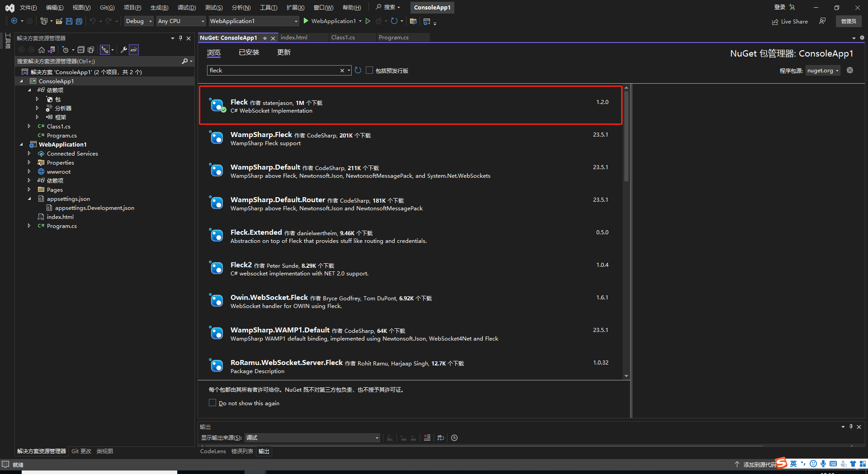Pin the Solution Explorer panel
The height and width of the screenshot is (474, 868).
click(180, 38)
